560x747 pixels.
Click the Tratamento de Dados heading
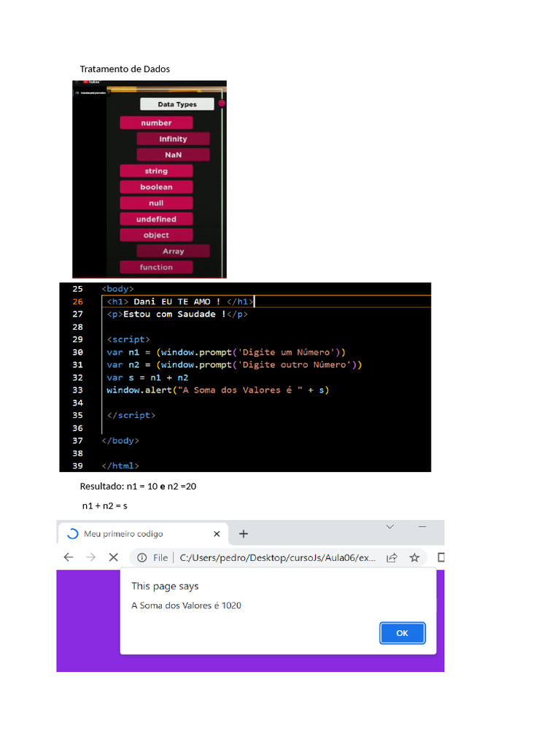125,69
